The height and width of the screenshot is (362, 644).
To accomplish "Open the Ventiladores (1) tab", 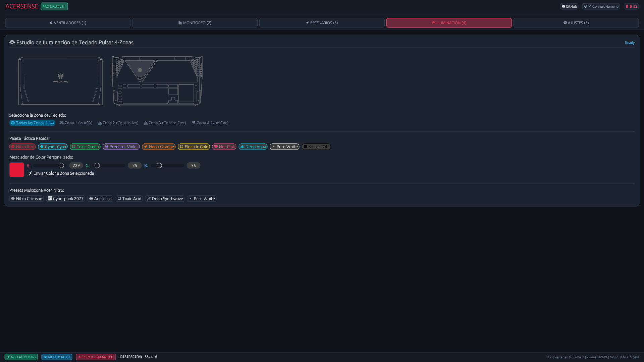I will 68,23.
